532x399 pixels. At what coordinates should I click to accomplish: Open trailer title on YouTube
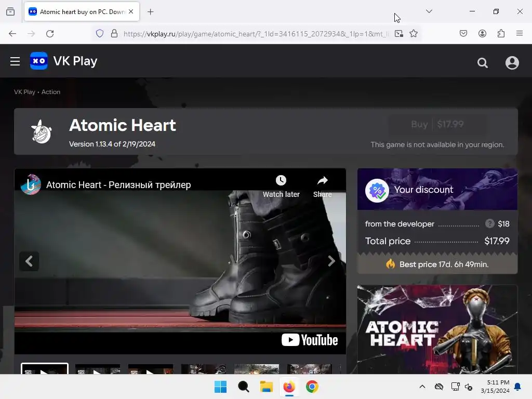(x=118, y=185)
